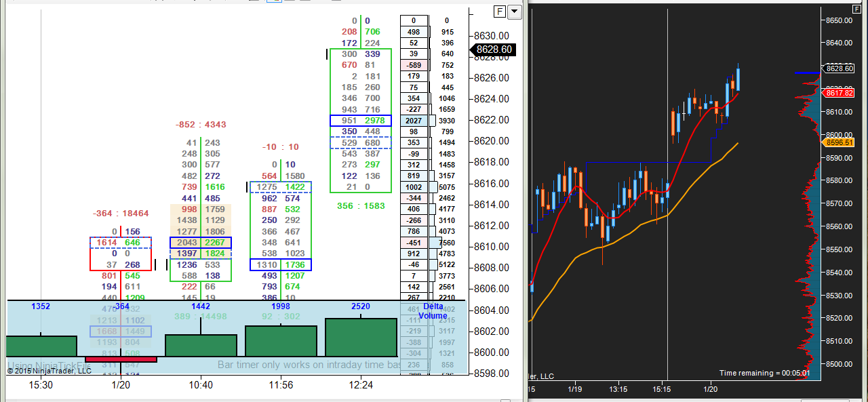Image resolution: width=868 pixels, height=402 pixels.
Task: Click the red negative delta bar
Action: click(121, 359)
